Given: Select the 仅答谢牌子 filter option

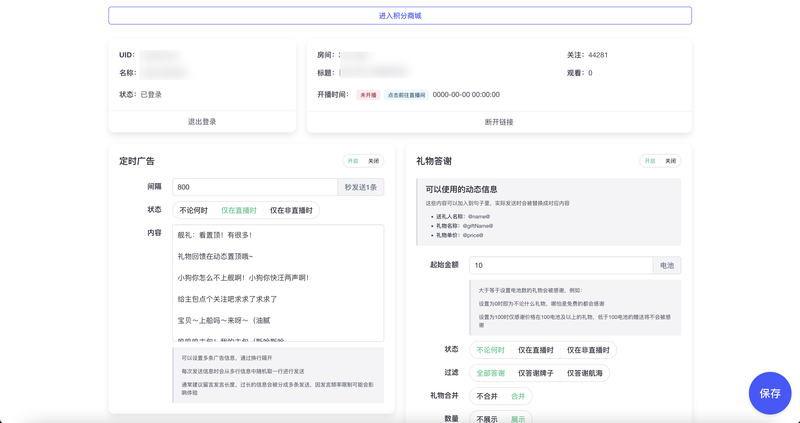Looking at the screenshot, I should [x=536, y=374].
